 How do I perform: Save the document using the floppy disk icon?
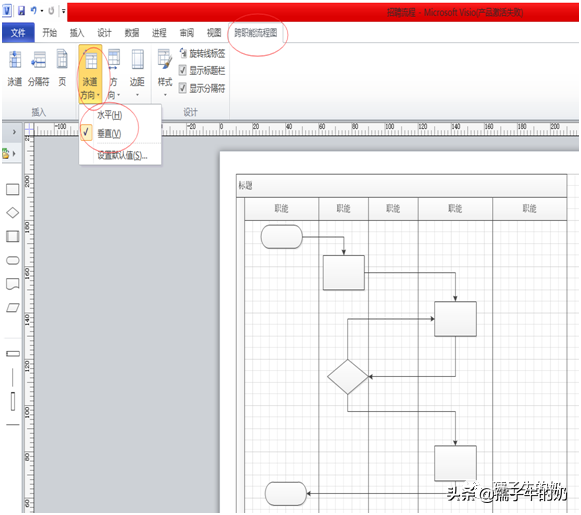(21, 11)
